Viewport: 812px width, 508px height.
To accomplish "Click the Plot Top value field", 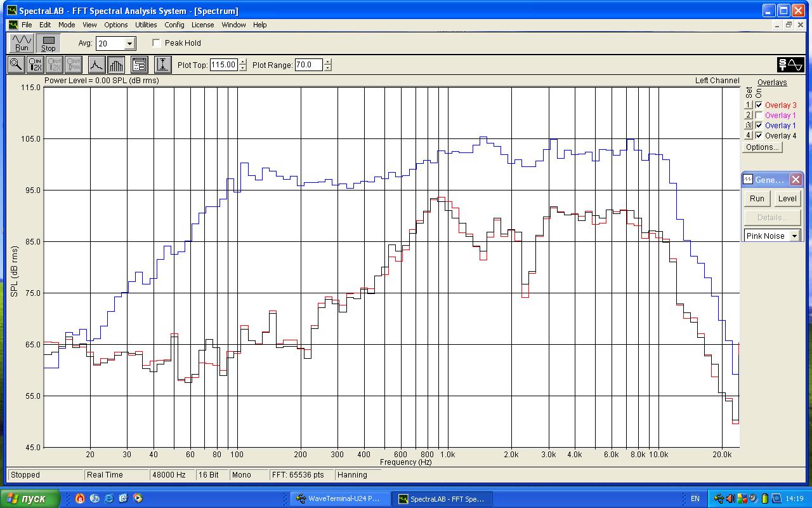I will tap(224, 65).
